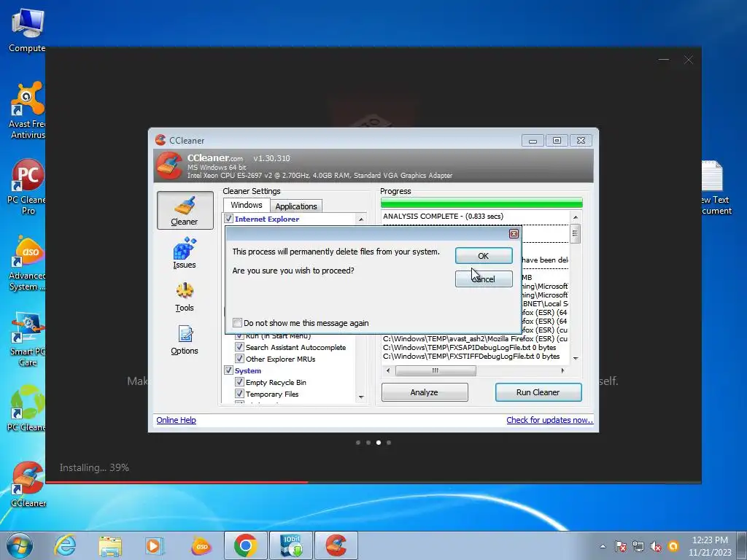This screenshot has width=747, height=560.
Task: Click the red installer progress bar
Action: (x=177, y=483)
